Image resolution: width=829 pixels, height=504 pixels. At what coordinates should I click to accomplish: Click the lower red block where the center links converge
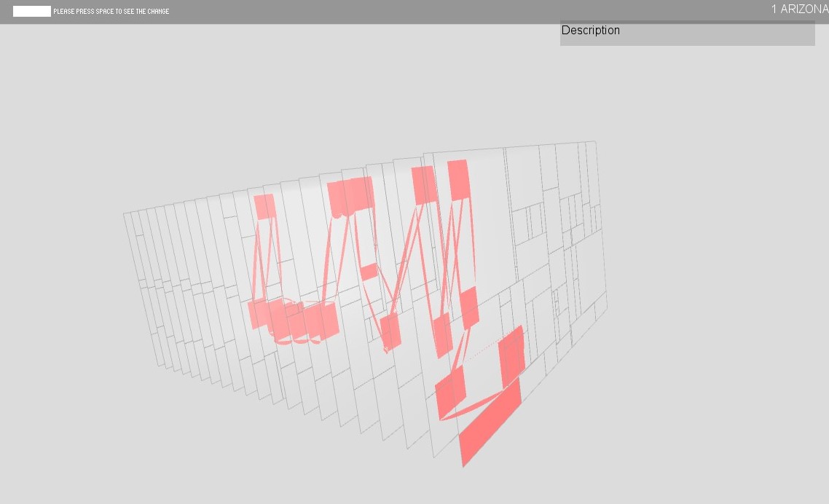pyautogui.click(x=391, y=332)
